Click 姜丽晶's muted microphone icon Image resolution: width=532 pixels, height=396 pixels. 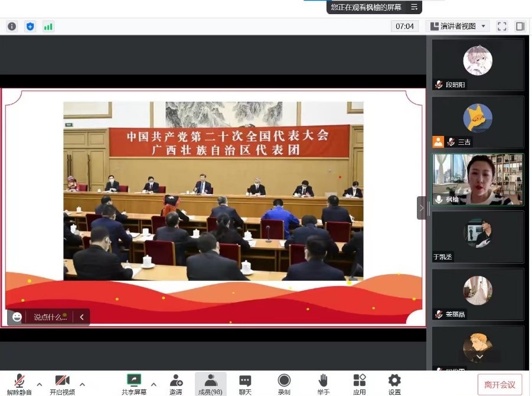coord(439,314)
